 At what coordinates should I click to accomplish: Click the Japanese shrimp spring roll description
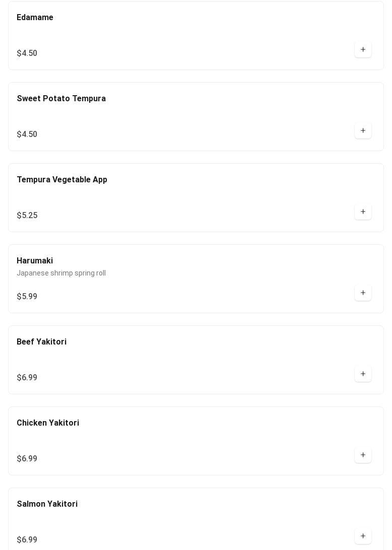tap(61, 273)
